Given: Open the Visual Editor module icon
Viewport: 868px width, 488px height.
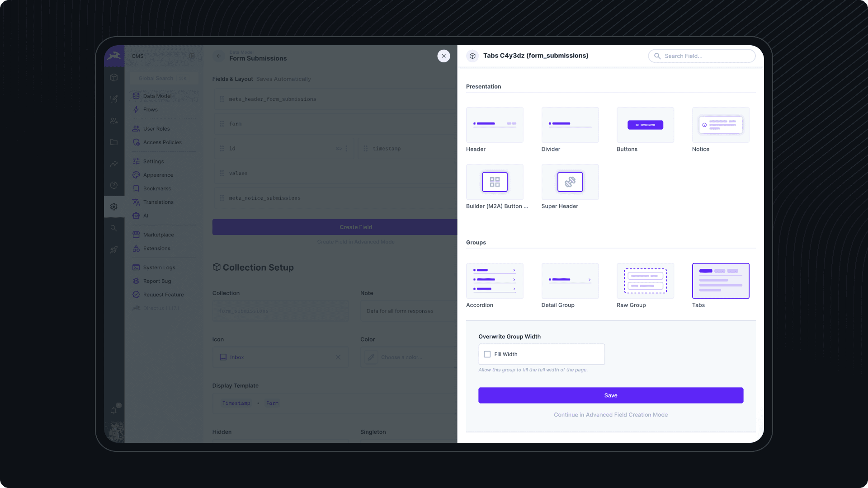Looking at the screenshot, I should tap(114, 99).
